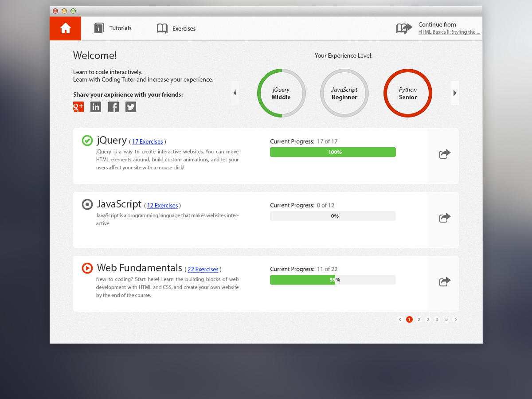Open HTML Basics II continue link
Image resolution: width=532 pixels, height=399 pixels.
(449, 32)
